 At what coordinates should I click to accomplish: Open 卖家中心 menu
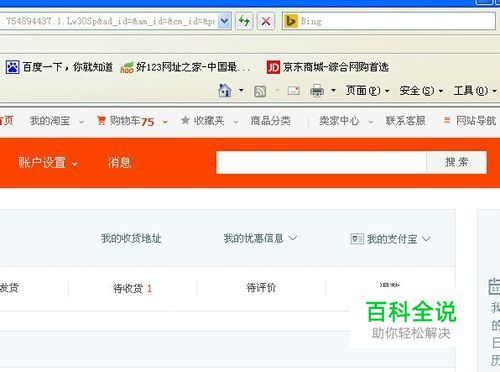click(339, 121)
